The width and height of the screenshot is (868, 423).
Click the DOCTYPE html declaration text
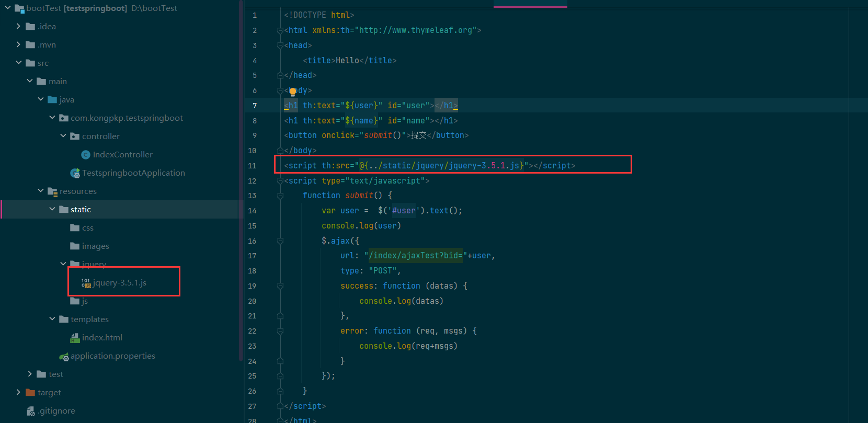tap(319, 15)
